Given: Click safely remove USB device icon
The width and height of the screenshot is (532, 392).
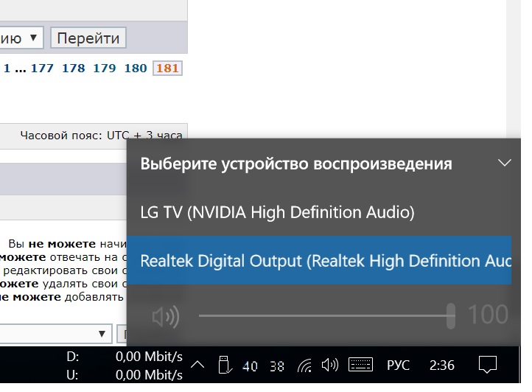Looking at the screenshot, I should [x=225, y=365].
